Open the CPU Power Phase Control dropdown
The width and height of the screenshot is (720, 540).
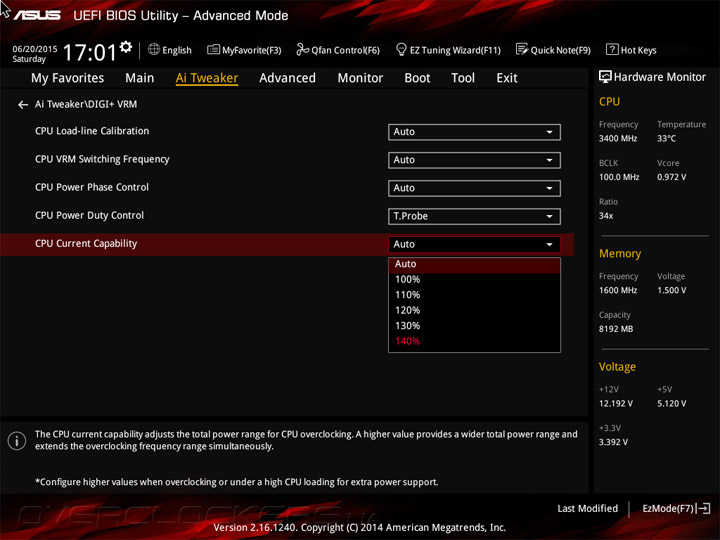point(474,188)
